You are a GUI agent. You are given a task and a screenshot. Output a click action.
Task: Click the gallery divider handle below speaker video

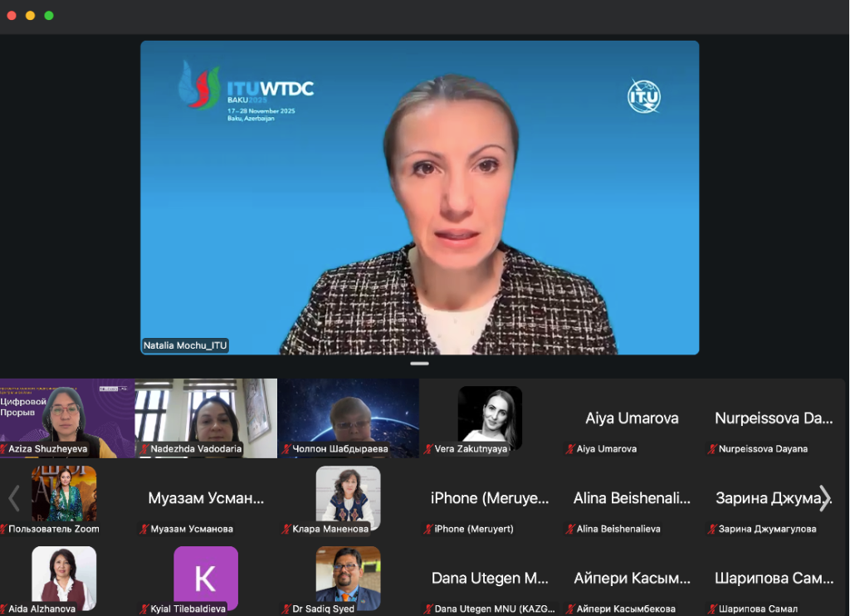point(419,364)
